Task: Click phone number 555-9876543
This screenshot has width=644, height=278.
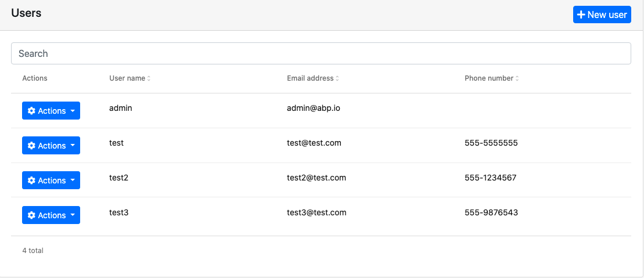Action: (x=491, y=212)
